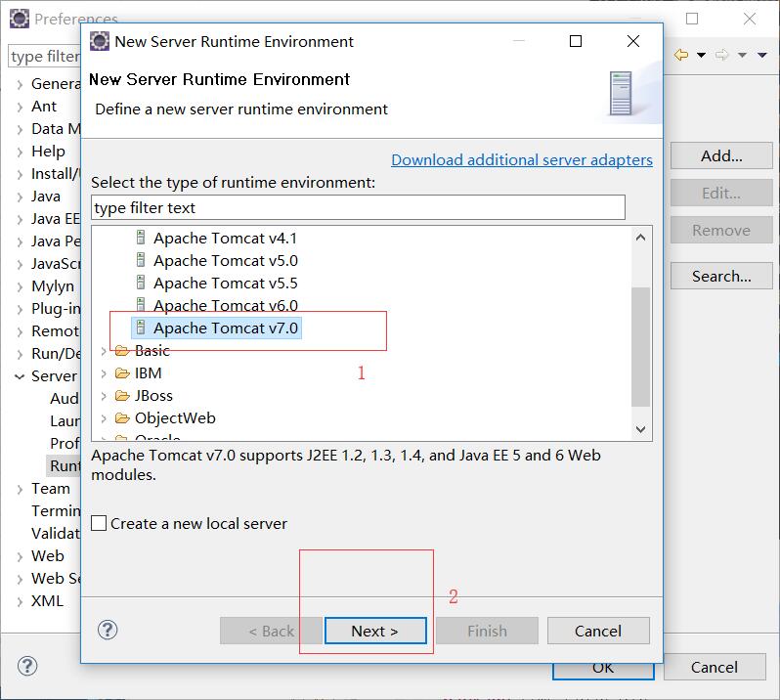Viewport: 780px width, 700px height.
Task: Expand the Team node in Preferences tree
Action: pyautogui.click(x=20, y=489)
